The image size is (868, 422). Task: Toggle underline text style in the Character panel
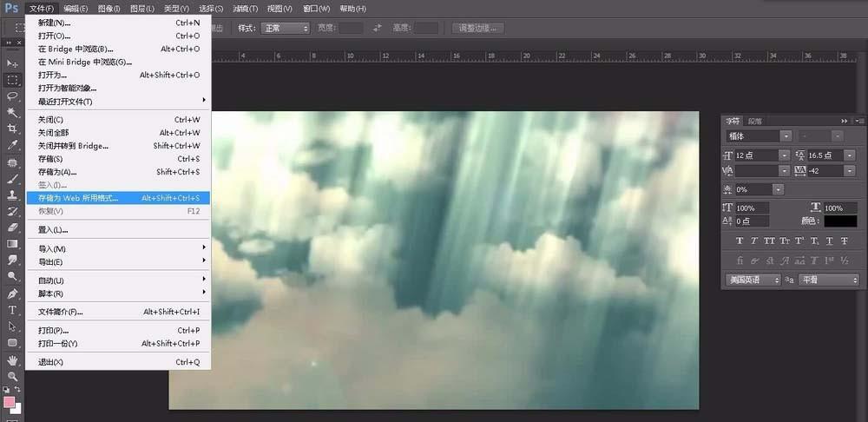[x=829, y=241]
